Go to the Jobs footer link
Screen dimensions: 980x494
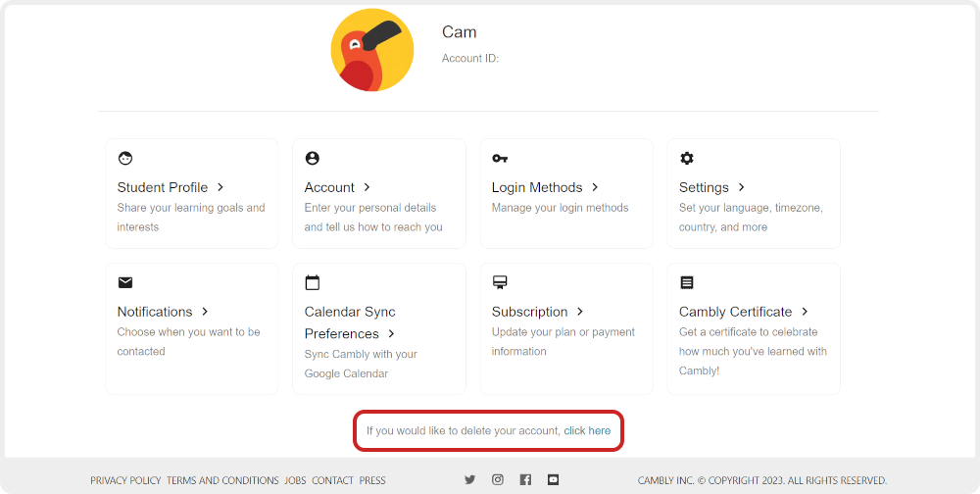[x=295, y=481]
